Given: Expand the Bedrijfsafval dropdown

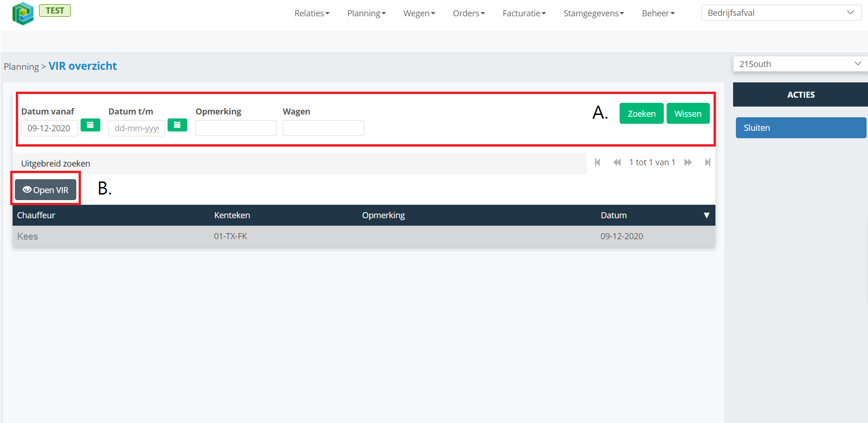Looking at the screenshot, I should [x=781, y=13].
